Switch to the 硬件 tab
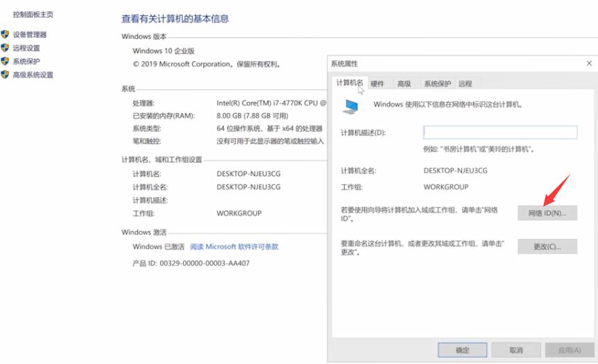Image resolution: width=598 pixels, height=364 pixels. (377, 83)
